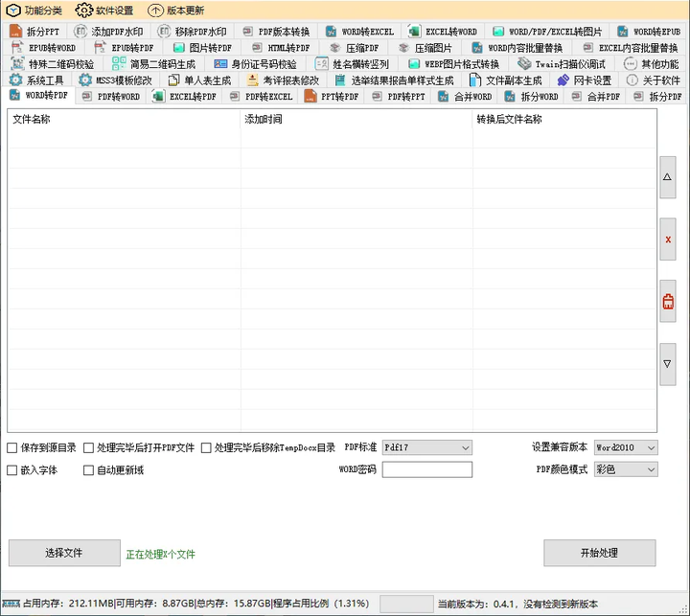Open the 其他功能 section
The height and width of the screenshot is (616, 690).
(x=652, y=64)
